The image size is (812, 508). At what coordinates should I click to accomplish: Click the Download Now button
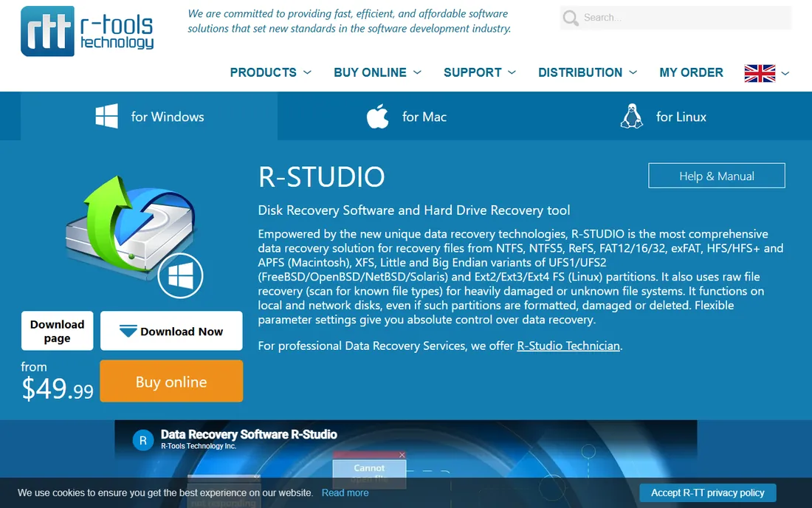point(171,331)
